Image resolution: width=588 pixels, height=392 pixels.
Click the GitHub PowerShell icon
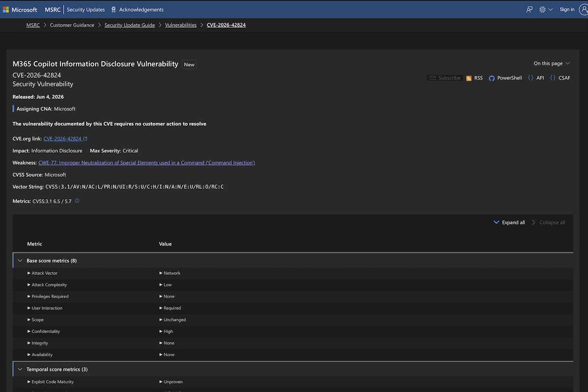pyautogui.click(x=491, y=78)
